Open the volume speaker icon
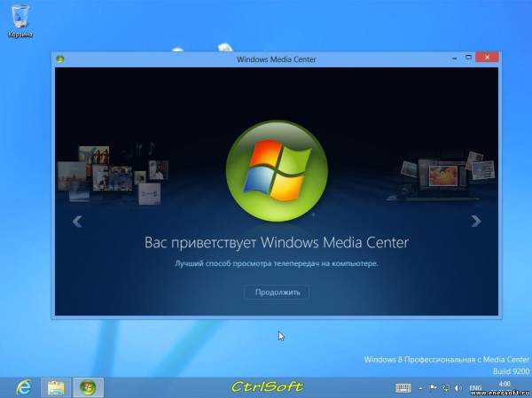Screen dimensions: 532x398 coord(458,387)
